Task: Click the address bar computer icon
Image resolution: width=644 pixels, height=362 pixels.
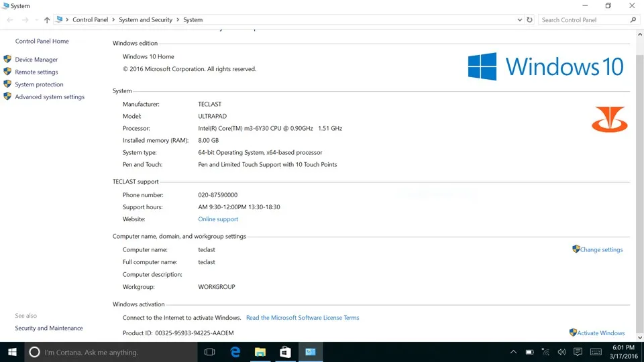Action: (59, 19)
